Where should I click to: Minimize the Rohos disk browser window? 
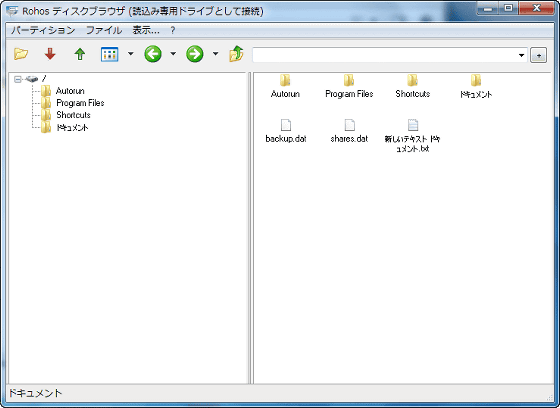488,9
